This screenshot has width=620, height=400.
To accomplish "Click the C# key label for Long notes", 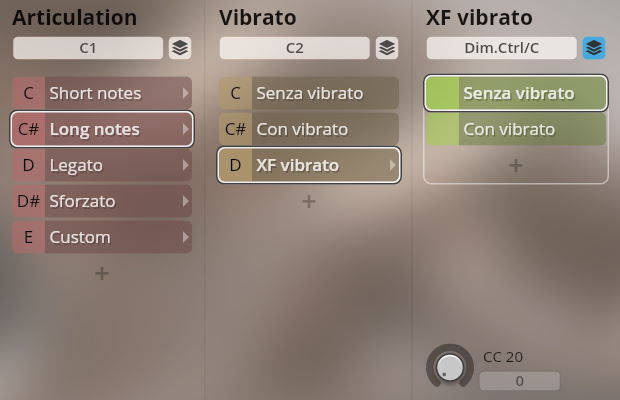I will [x=28, y=129].
